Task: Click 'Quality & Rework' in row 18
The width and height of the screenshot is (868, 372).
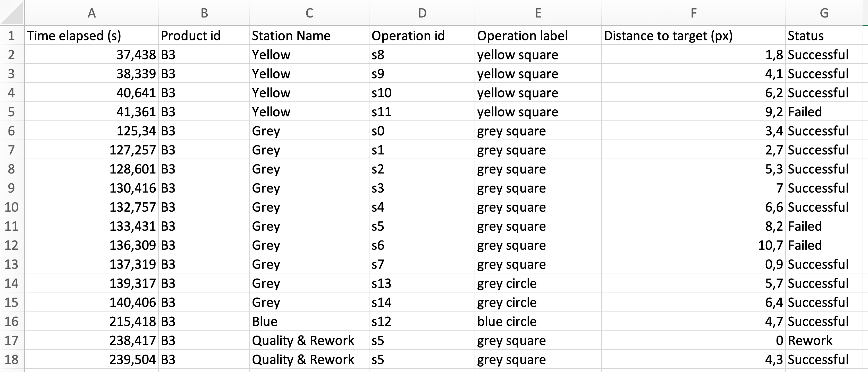Action: [x=309, y=359]
